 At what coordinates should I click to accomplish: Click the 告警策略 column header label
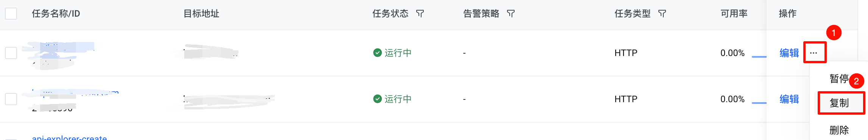[x=481, y=14]
